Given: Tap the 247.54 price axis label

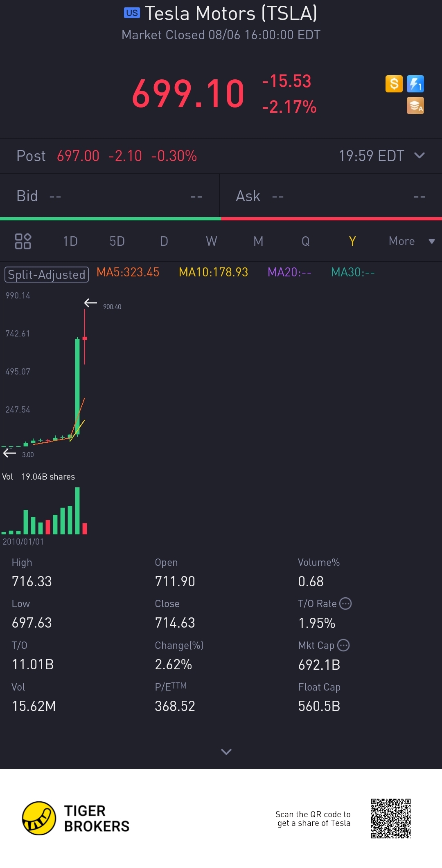Looking at the screenshot, I should click(18, 410).
